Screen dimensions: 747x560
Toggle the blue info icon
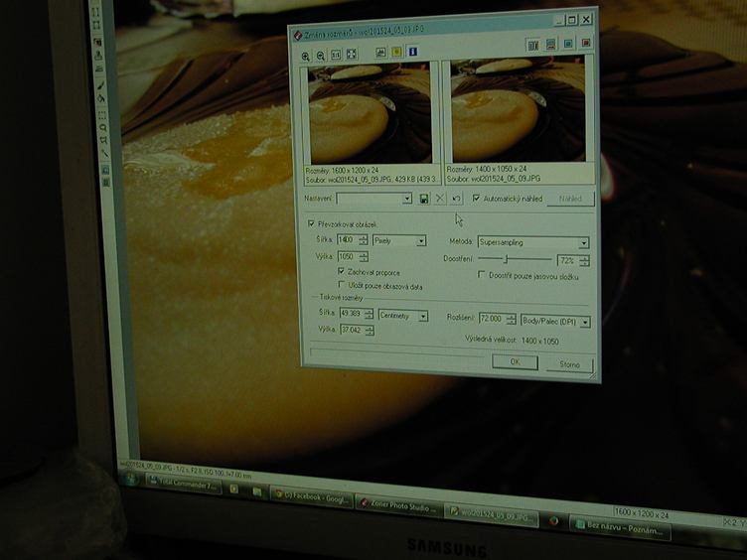(x=412, y=51)
